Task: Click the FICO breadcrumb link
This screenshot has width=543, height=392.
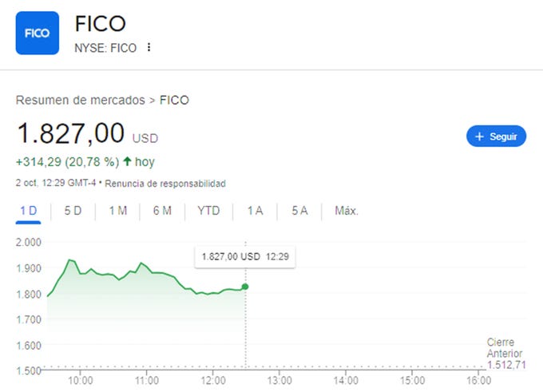Action: click(174, 100)
